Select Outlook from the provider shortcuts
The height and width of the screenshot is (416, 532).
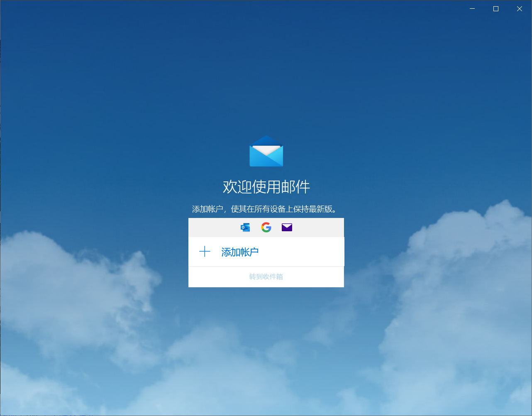pyautogui.click(x=245, y=227)
